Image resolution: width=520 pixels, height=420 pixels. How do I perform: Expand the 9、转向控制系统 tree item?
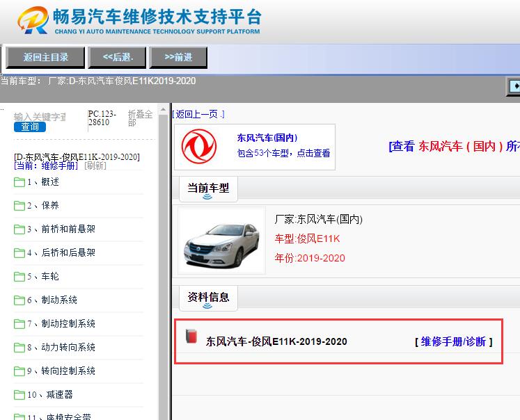tap(61, 371)
